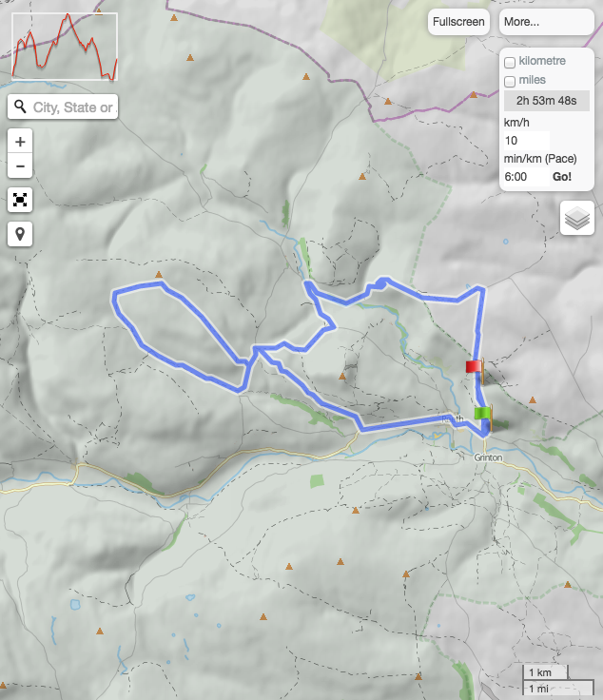Image resolution: width=603 pixels, height=700 pixels.
Task: Click the City, State search box
Action: pyautogui.click(x=73, y=107)
